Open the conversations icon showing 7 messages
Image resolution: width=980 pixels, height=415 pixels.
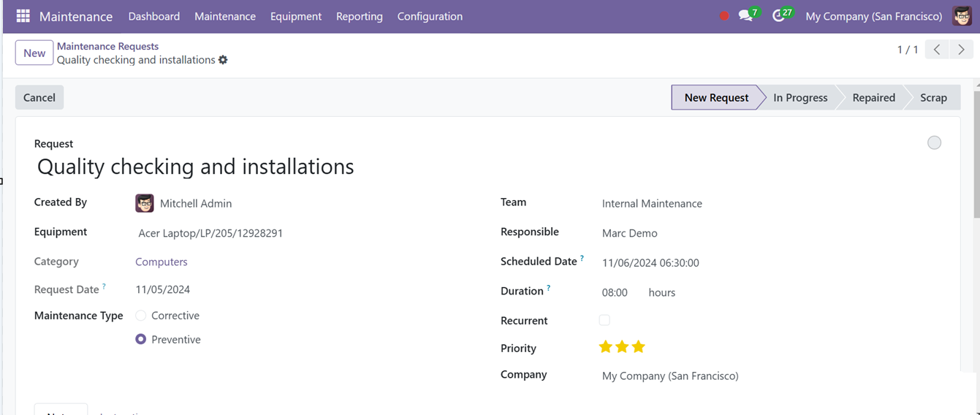click(748, 15)
